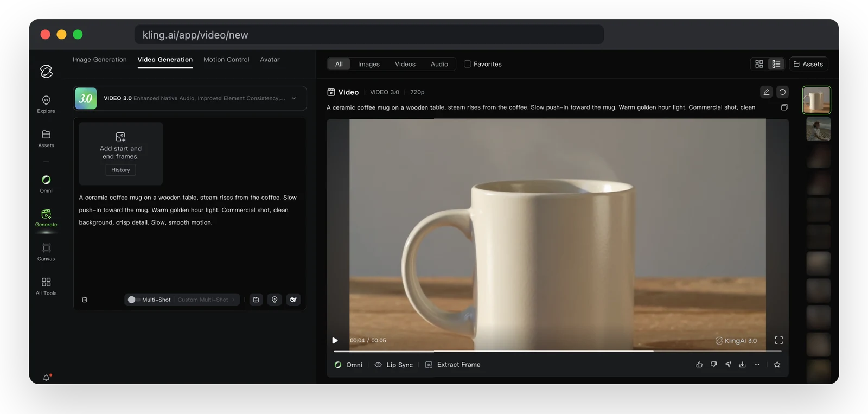This screenshot has height=414, width=868.
Task: Click the Kling logo icon
Action: click(x=46, y=71)
